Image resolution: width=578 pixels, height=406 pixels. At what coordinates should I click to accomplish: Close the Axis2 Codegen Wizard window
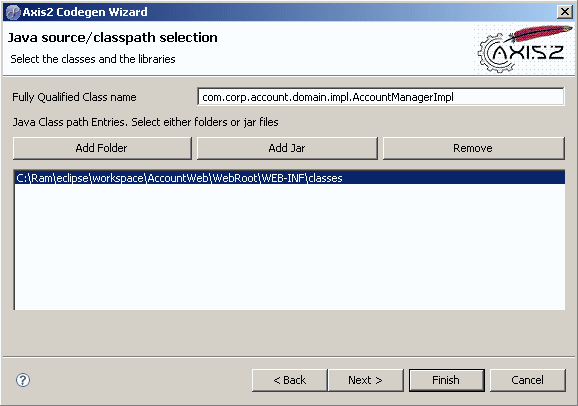[x=565, y=12]
